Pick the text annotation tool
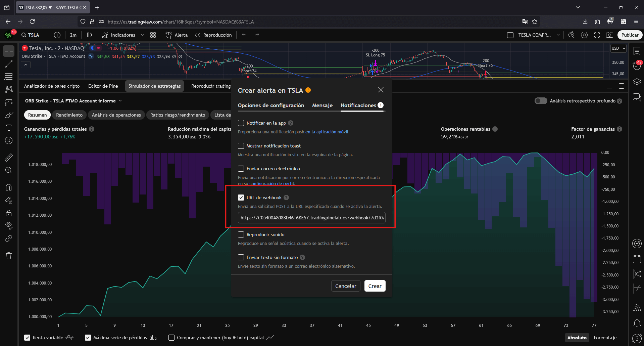Viewport: 644px width, 346px height. coord(9,128)
